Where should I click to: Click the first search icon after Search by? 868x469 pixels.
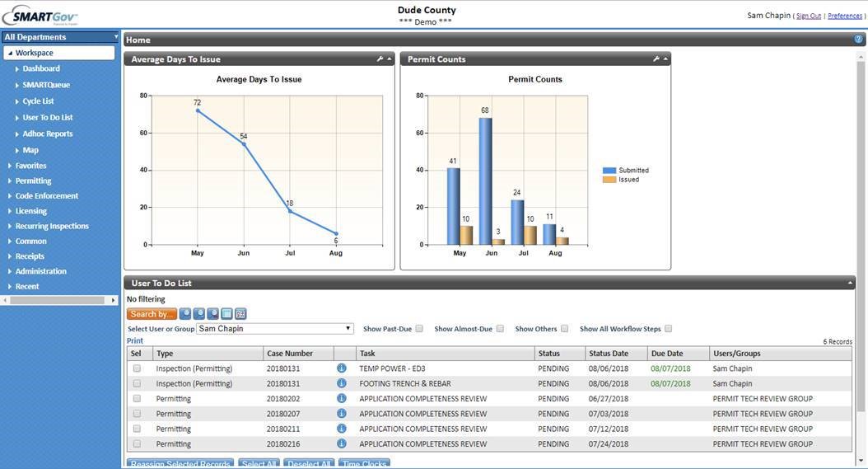tap(185, 314)
